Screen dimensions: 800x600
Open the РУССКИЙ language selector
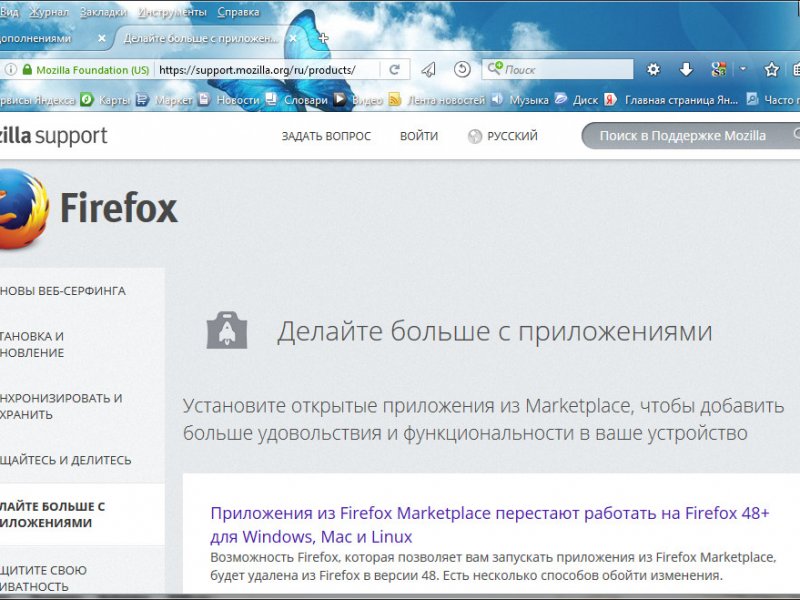503,136
